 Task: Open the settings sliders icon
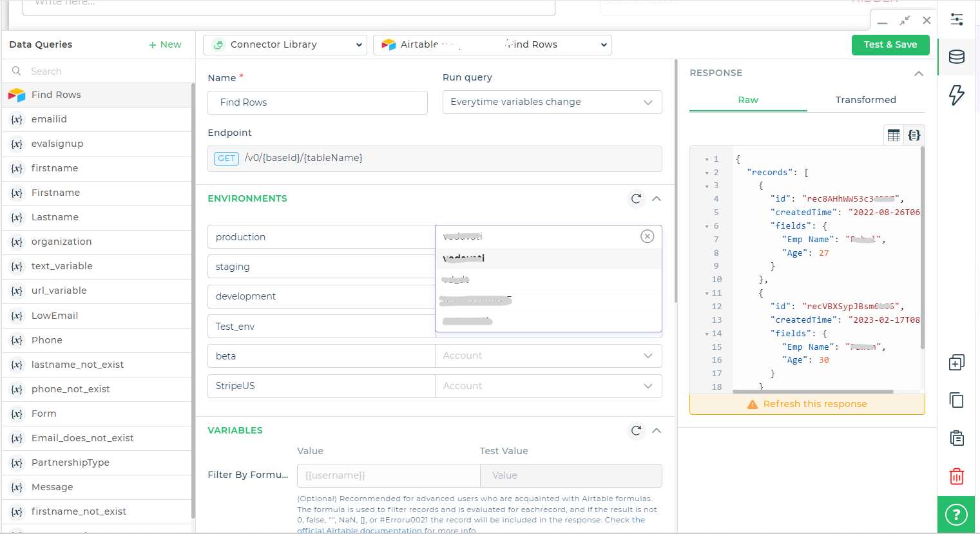(957, 19)
